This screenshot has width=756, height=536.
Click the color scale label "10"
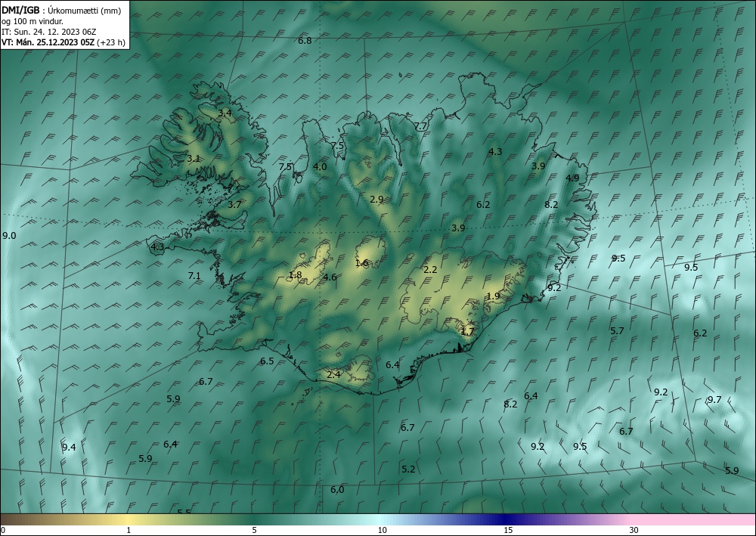[x=382, y=531]
